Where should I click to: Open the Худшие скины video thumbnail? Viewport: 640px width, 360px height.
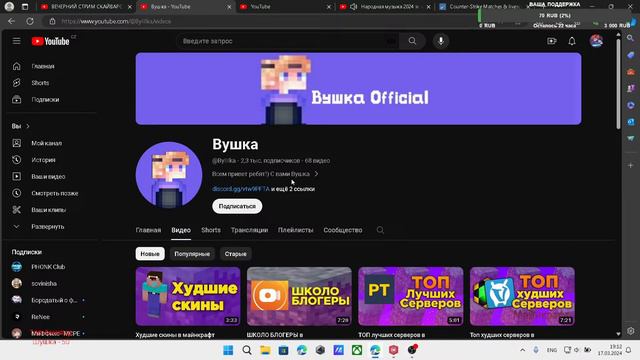[x=188, y=296]
